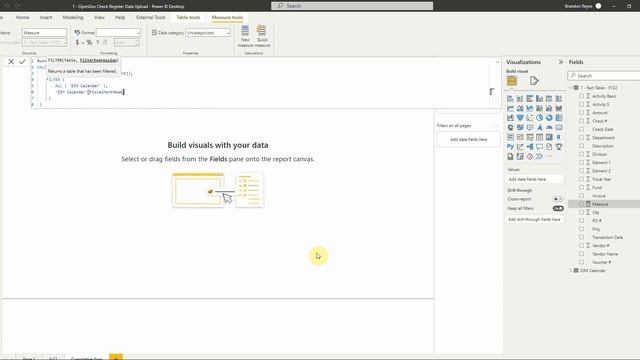Choose the clustered column chart visual

(540, 98)
